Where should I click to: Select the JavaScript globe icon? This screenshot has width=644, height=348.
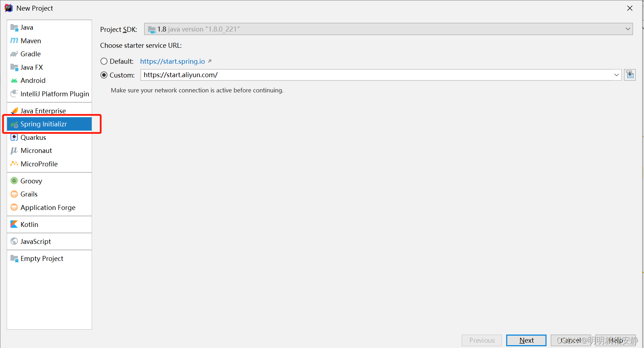[14, 241]
